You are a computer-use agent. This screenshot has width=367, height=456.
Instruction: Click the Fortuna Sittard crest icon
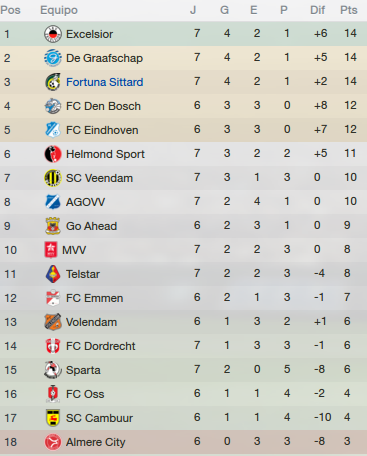click(53, 82)
